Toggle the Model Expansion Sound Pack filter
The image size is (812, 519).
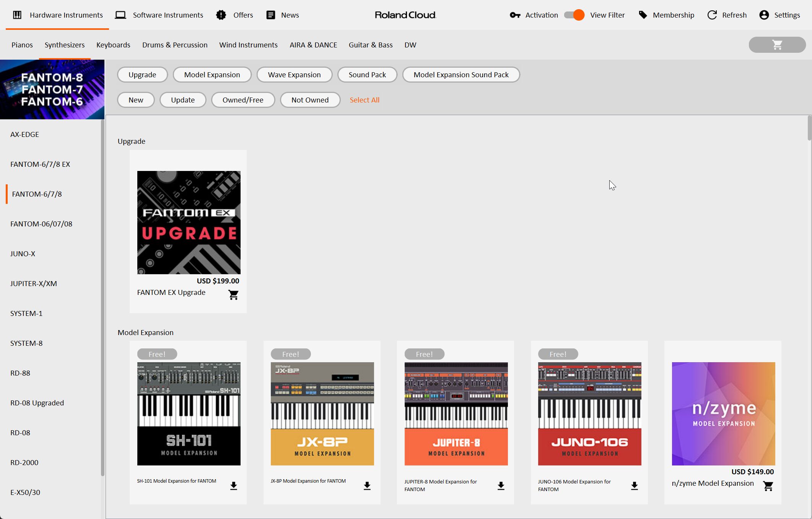point(461,75)
